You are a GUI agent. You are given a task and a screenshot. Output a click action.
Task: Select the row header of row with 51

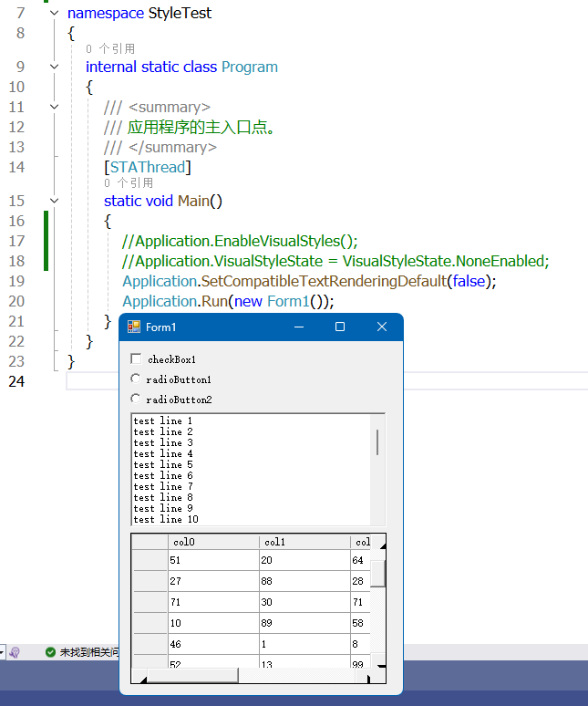coord(150,560)
